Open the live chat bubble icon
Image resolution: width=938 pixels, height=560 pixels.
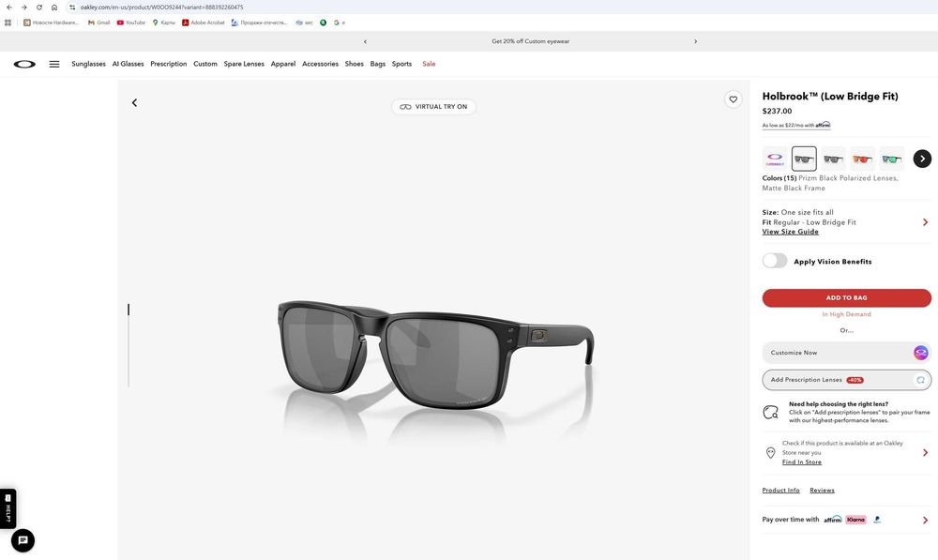23,540
